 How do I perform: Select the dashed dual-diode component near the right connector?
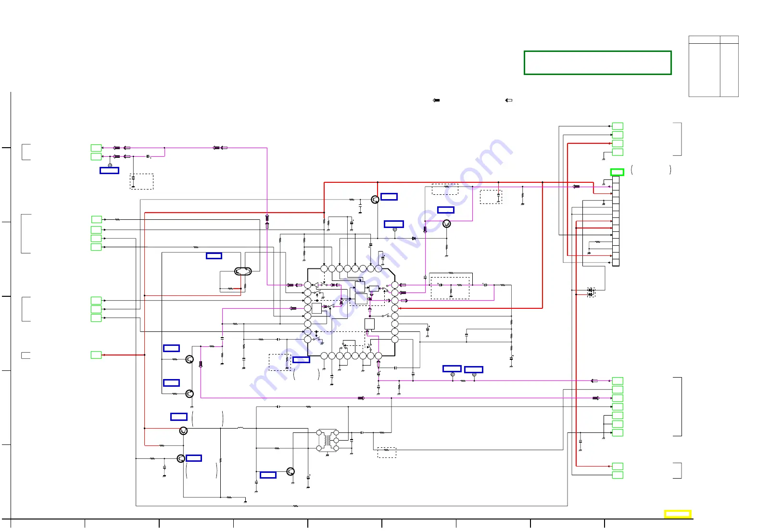591,292
